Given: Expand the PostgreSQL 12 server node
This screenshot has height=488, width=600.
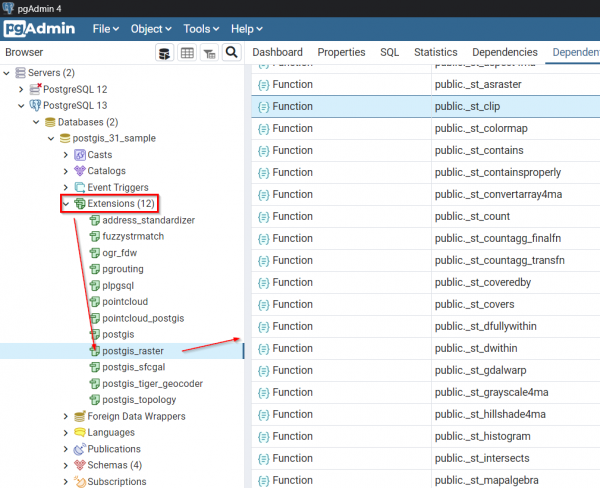Looking at the screenshot, I should pyautogui.click(x=21, y=89).
